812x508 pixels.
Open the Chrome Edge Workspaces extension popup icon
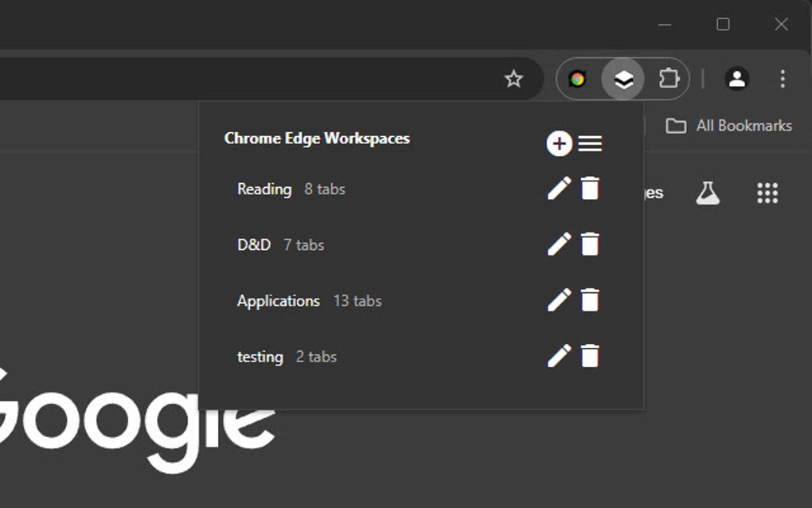click(622, 79)
